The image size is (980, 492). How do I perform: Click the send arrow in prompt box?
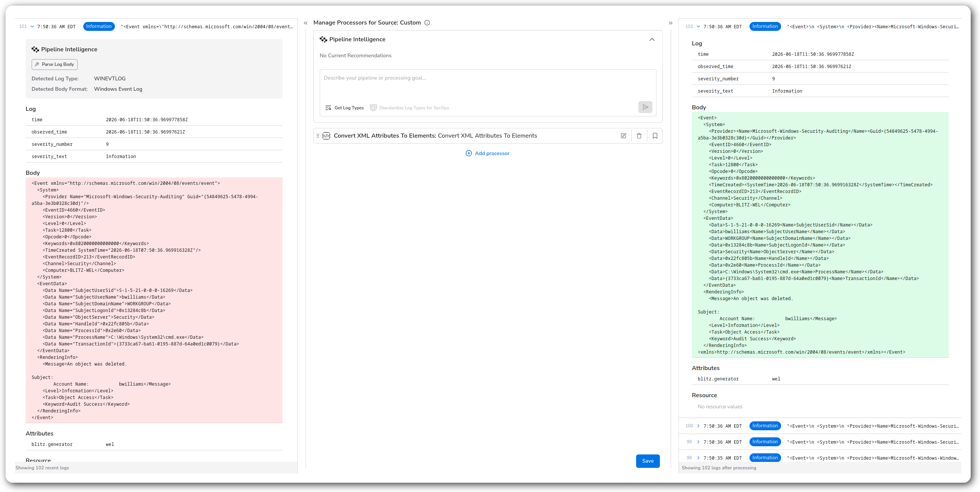pyautogui.click(x=645, y=107)
